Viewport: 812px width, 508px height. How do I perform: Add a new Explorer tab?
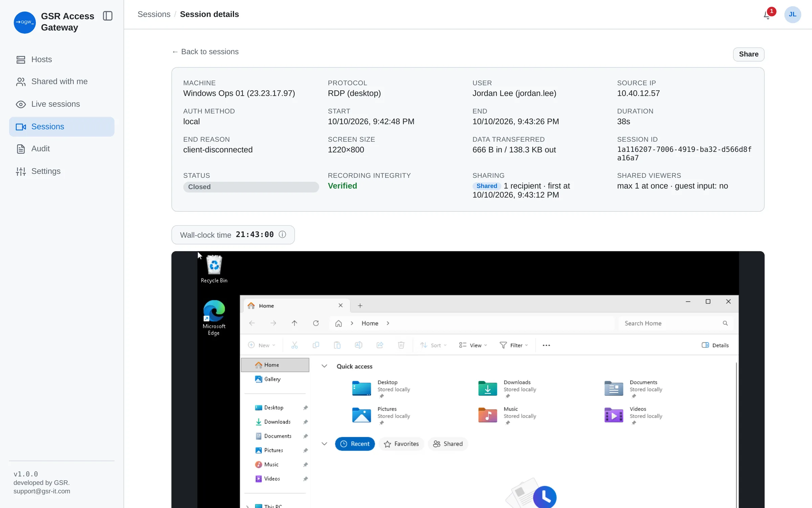pos(360,305)
